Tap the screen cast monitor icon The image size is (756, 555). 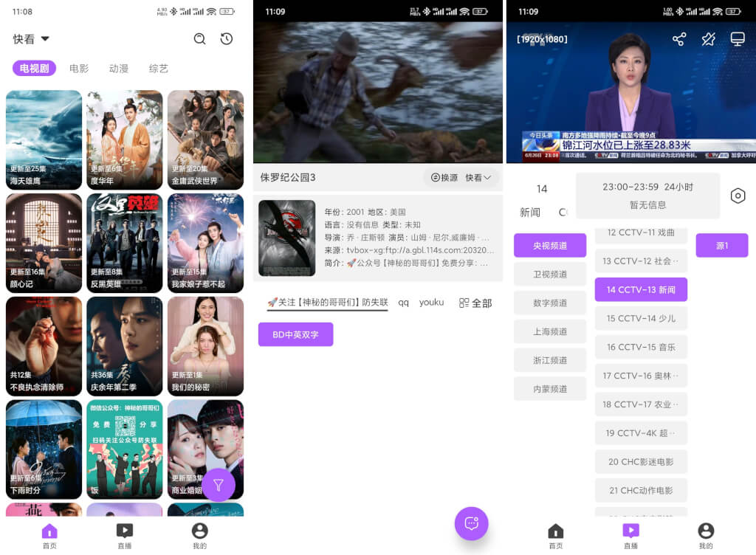click(738, 39)
